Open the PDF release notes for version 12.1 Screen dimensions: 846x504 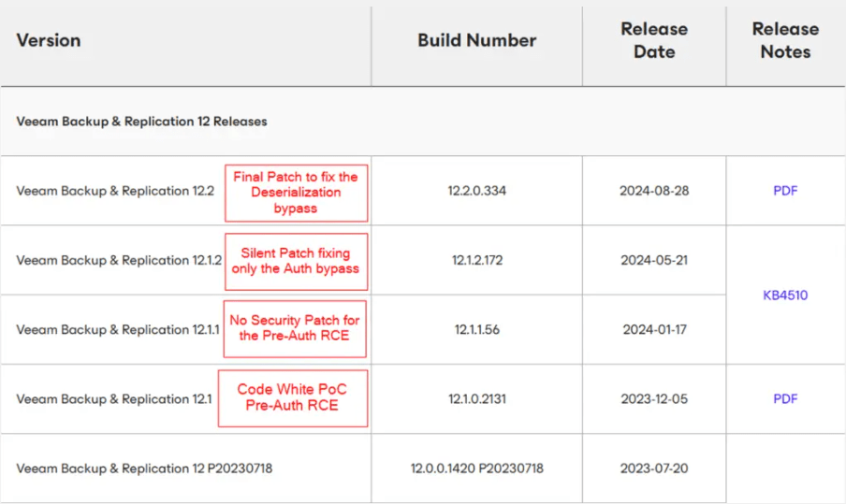coord(785,398)
